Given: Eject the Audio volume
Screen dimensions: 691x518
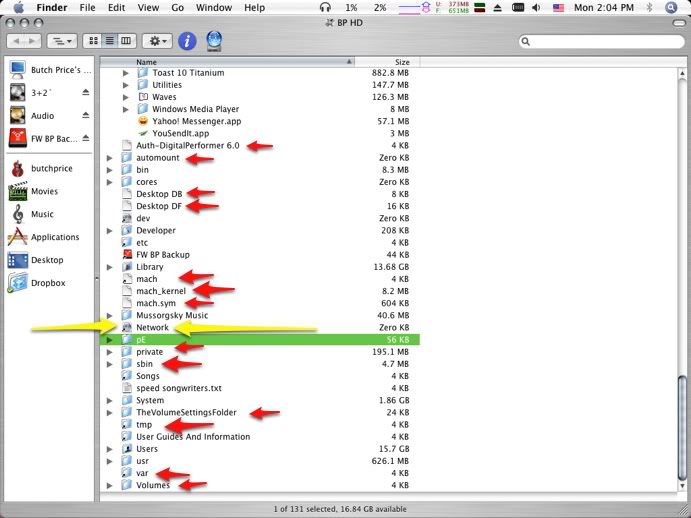Looking at the screenshot, I should pos(85,115).
